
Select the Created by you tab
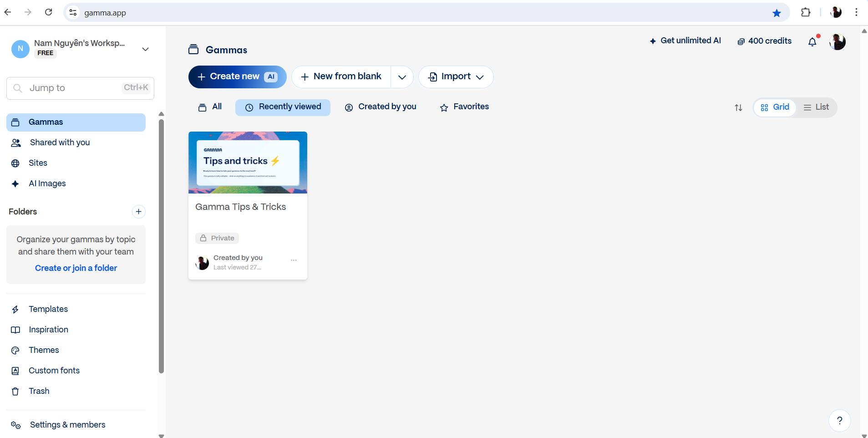381,107
